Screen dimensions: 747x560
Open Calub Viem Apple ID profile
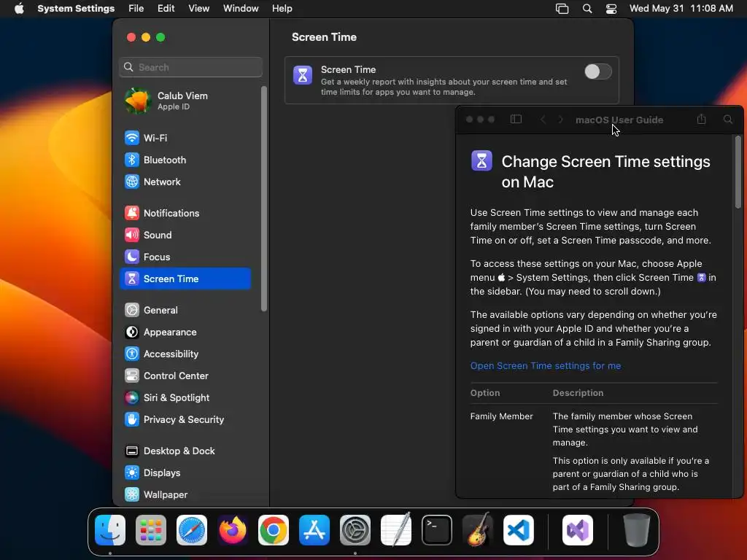(x=185, y=101)
